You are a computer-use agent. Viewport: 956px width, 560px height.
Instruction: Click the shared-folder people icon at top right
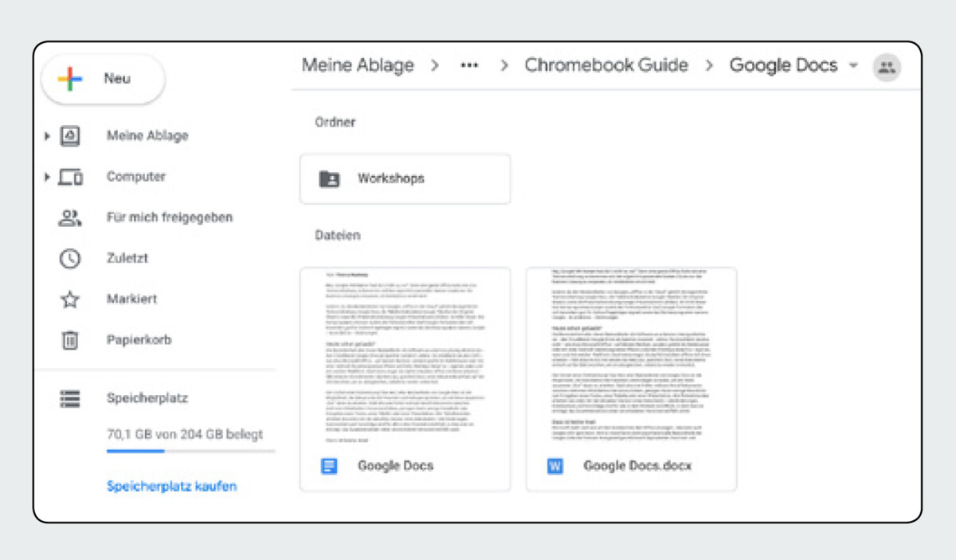click(x=887, y=67)
